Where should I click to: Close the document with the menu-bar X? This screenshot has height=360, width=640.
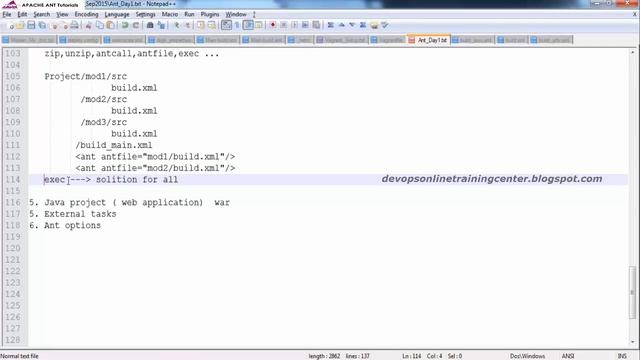point(635,14)
